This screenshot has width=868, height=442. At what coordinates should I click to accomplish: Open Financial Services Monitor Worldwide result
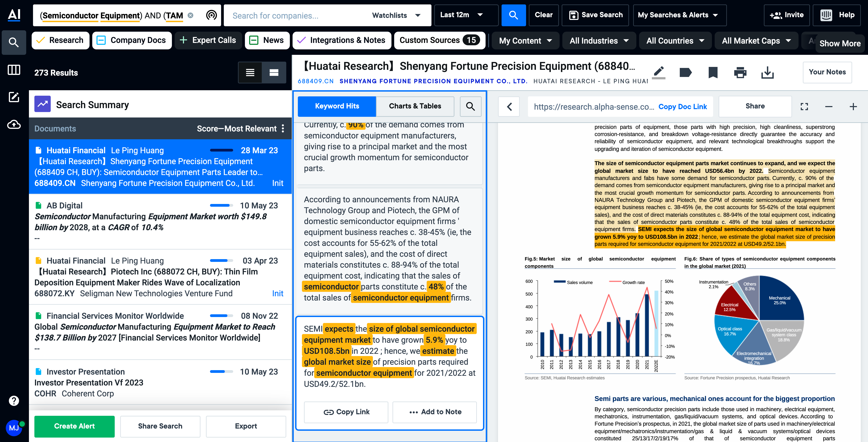(x=160, y=332)
